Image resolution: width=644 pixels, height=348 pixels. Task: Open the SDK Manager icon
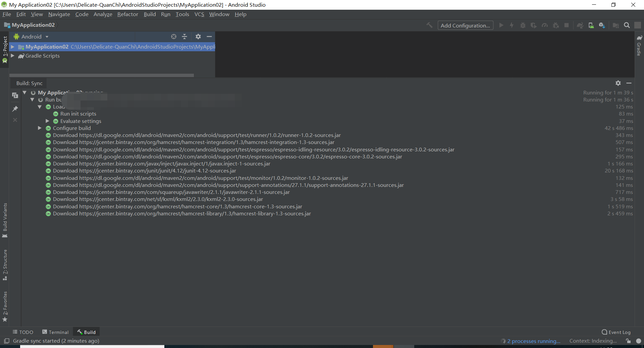click(602, 25)
